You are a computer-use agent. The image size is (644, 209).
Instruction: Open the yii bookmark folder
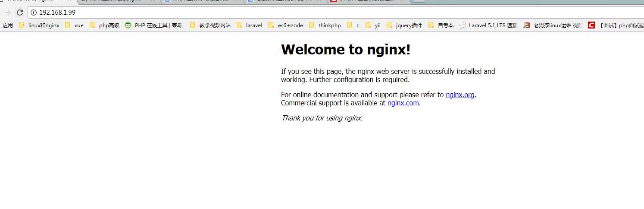[x=373, y=25]
